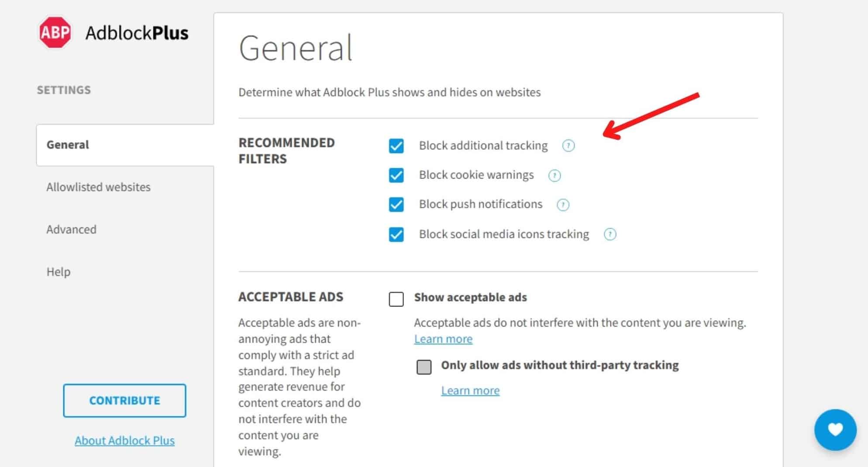
Task: Switch to the Advanced tab
Action: point(71,230)
